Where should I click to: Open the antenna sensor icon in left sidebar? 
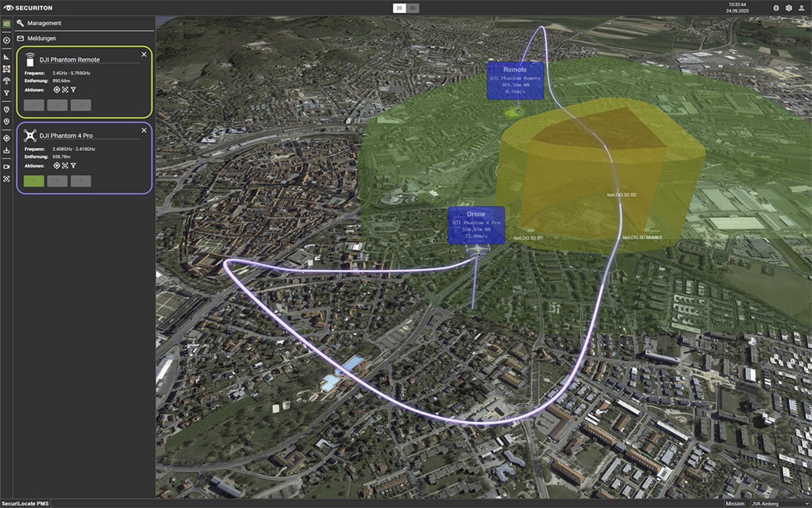click(6, 81)
